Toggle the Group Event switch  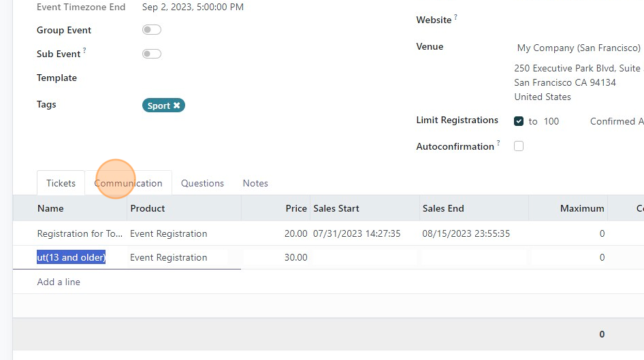pos(152,30)
